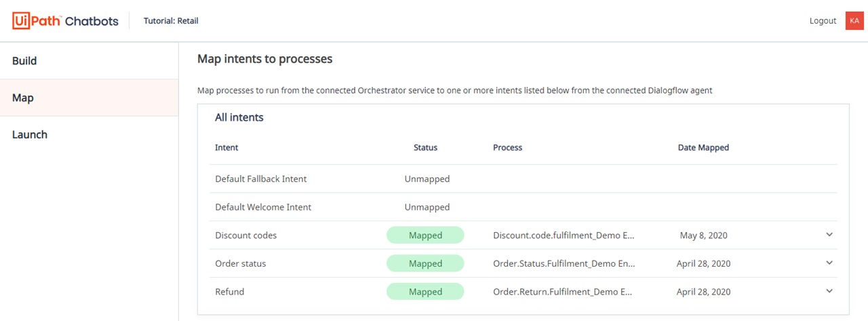This screenshot has height=321, width=868.
Task: Click the Status column header
Action: coord(425,147)
